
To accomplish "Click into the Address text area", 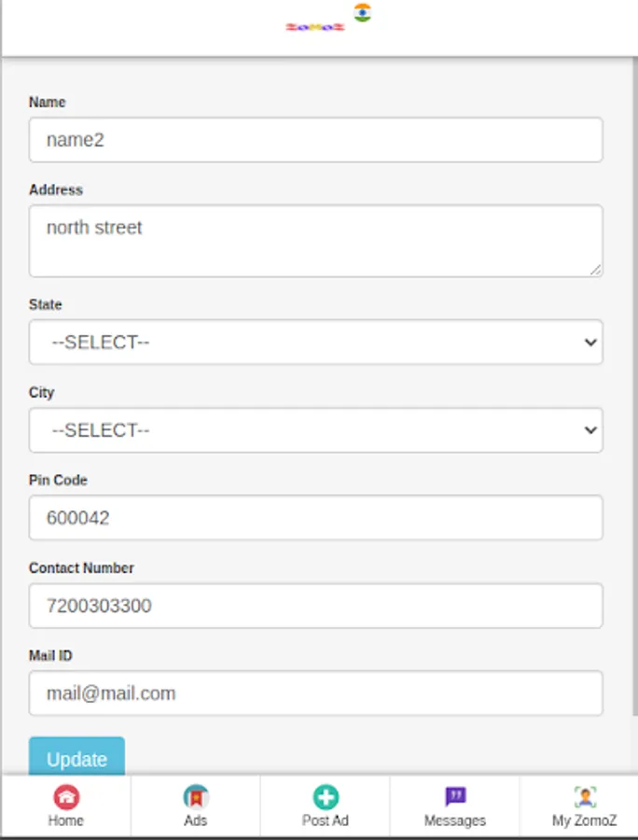I will pyautogui.click(x=315, y=241).
